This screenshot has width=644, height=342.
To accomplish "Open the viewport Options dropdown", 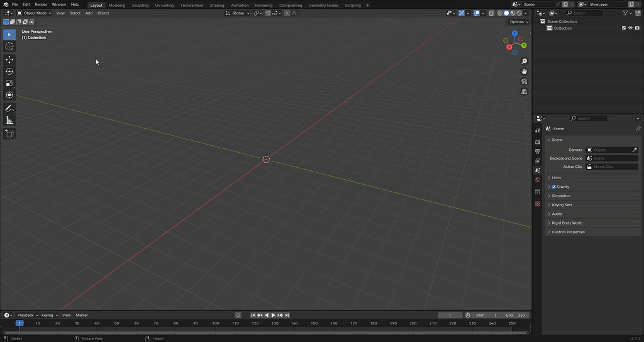I will click(x=519, y=22).
